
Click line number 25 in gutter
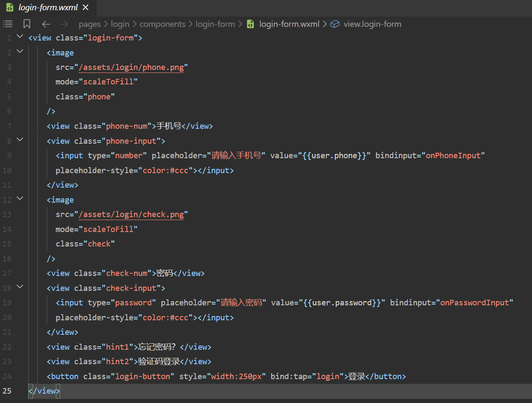8,391
